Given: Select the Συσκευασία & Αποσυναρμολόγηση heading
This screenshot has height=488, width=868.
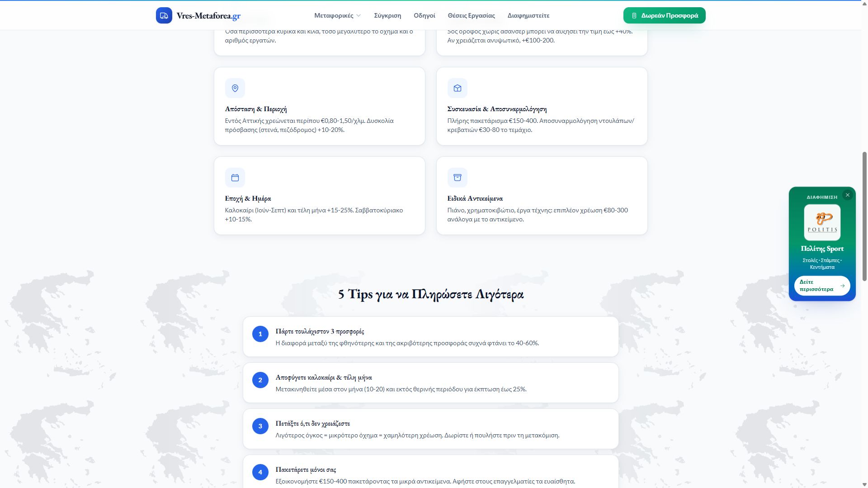Looking at the screenshot, I should click(x=497, y=109).
